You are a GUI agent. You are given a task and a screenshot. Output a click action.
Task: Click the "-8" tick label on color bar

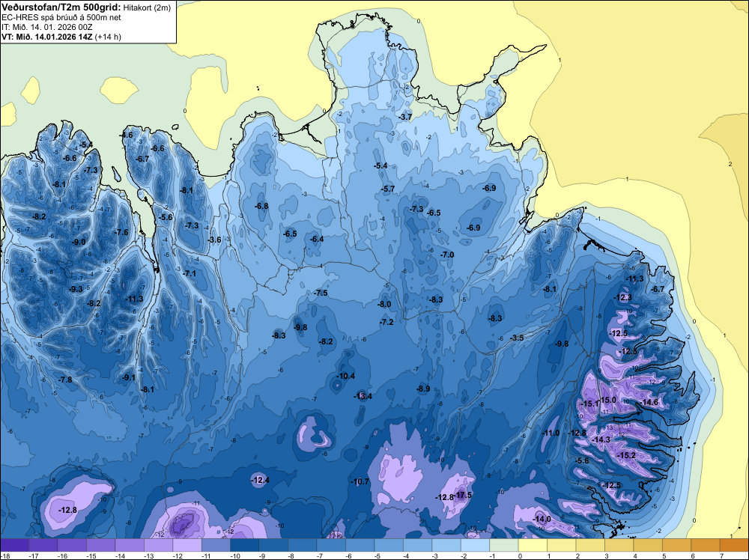[292, 556]
